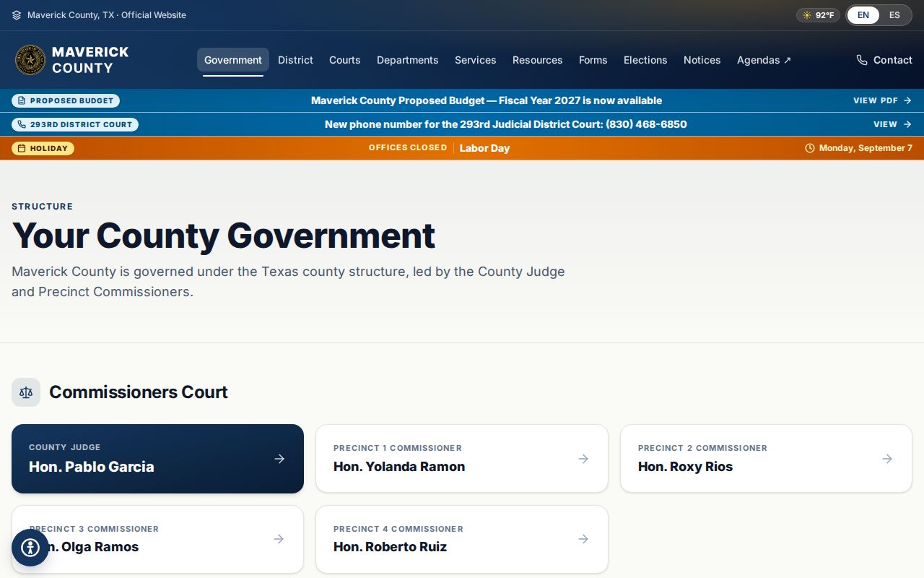Switch language to ES

894,15
